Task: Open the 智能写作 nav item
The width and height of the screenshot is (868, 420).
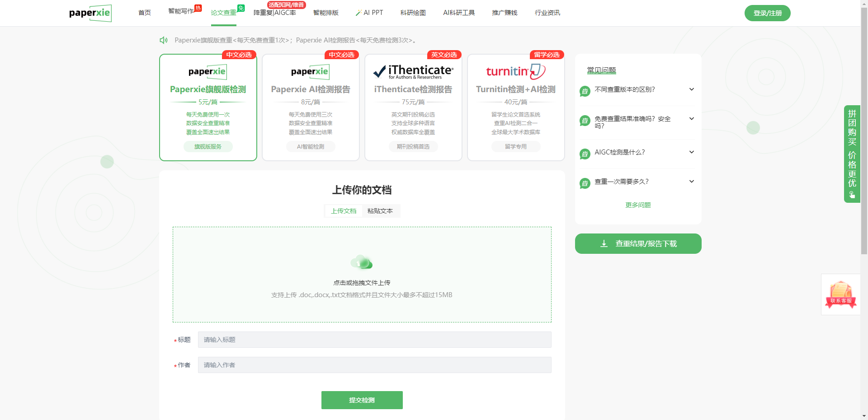Action: coord(181,11)
